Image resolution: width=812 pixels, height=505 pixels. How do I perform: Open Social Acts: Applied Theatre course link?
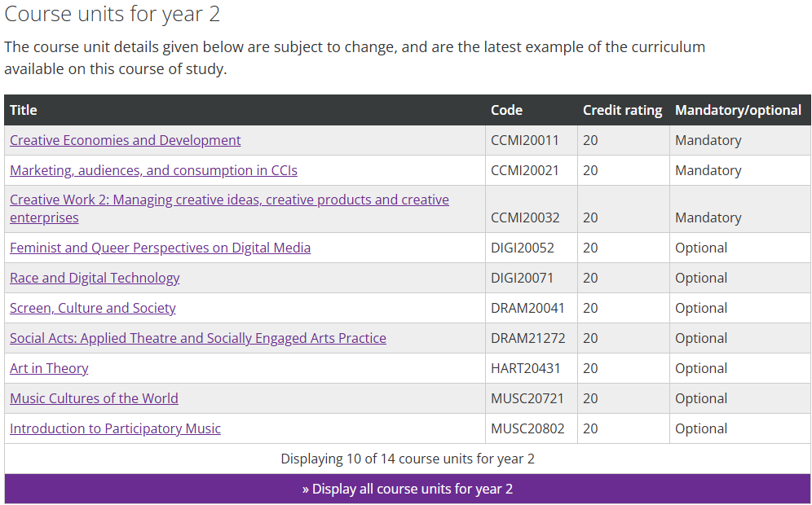tap(198, 338)
